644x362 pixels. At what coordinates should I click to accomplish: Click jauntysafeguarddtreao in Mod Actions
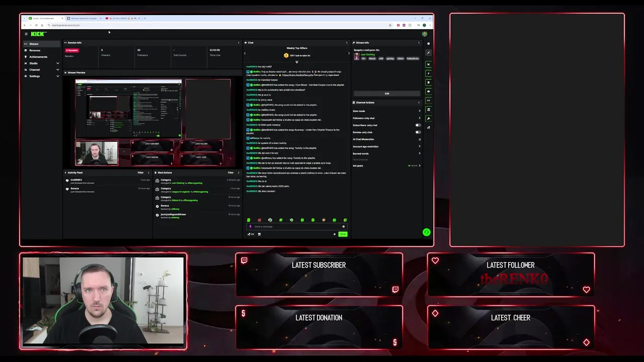pyautogui.click(x=173, y=214)
